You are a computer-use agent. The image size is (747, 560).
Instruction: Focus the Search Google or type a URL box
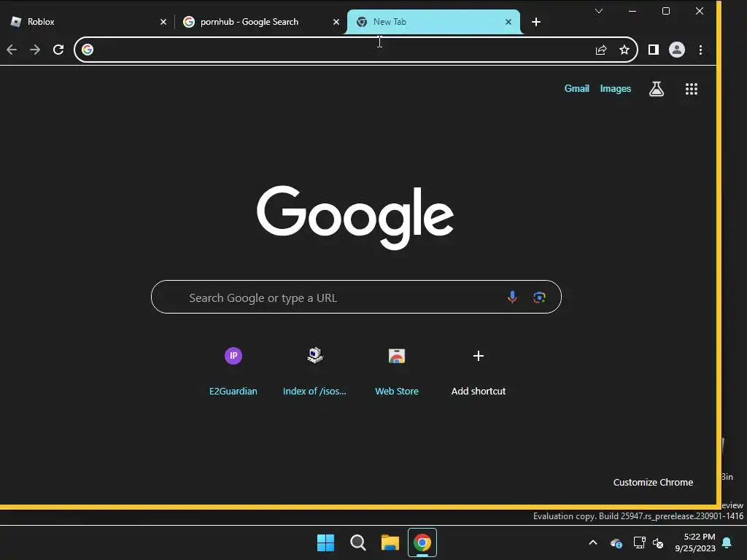[x=356, y=297]
